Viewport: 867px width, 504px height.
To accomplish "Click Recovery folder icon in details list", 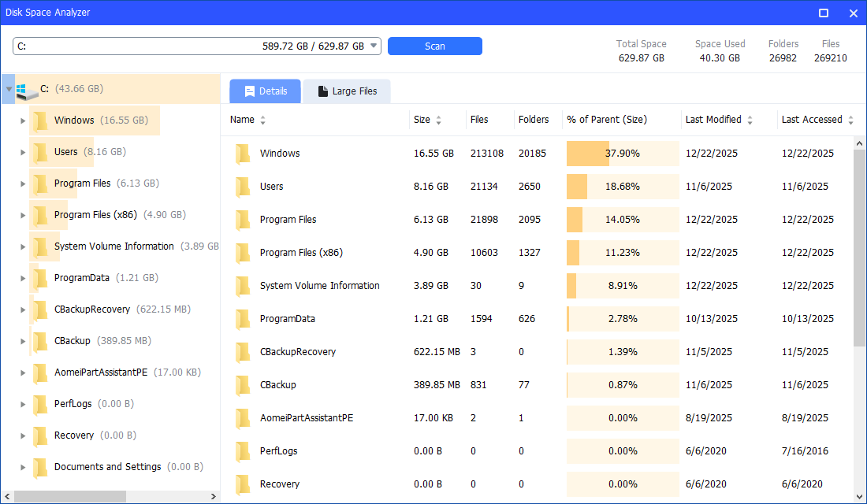I will coord(243,484).
